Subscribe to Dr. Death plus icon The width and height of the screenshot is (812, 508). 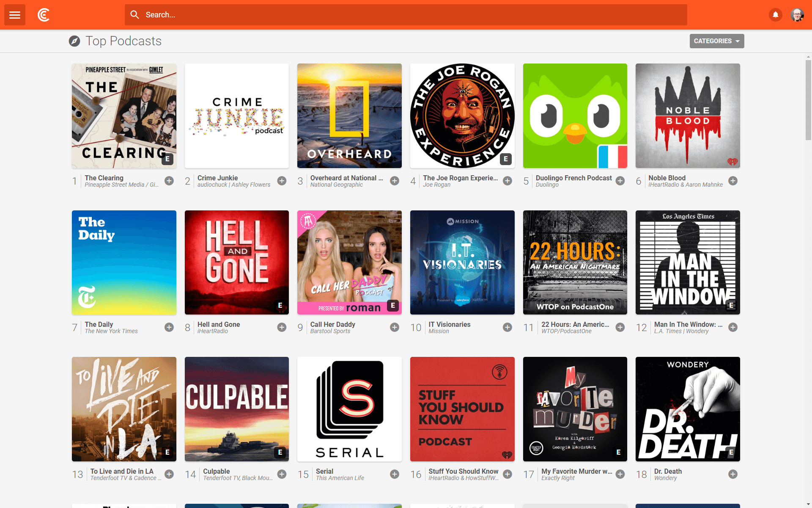[x=733, y=474]
